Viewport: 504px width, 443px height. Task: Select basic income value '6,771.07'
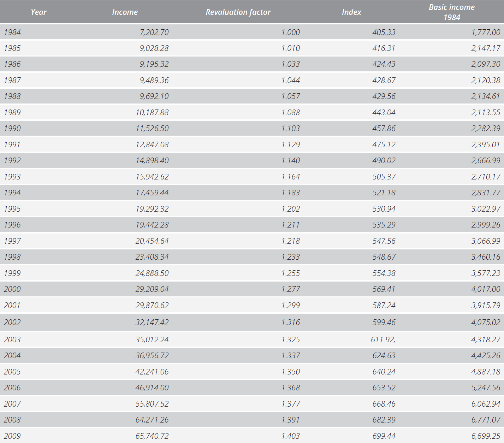click(486, 420)
